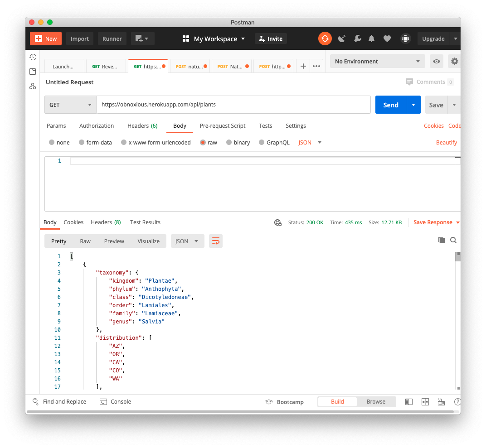Search within the response body
Viewport: 486px width, 448px height.
(453, 240)
